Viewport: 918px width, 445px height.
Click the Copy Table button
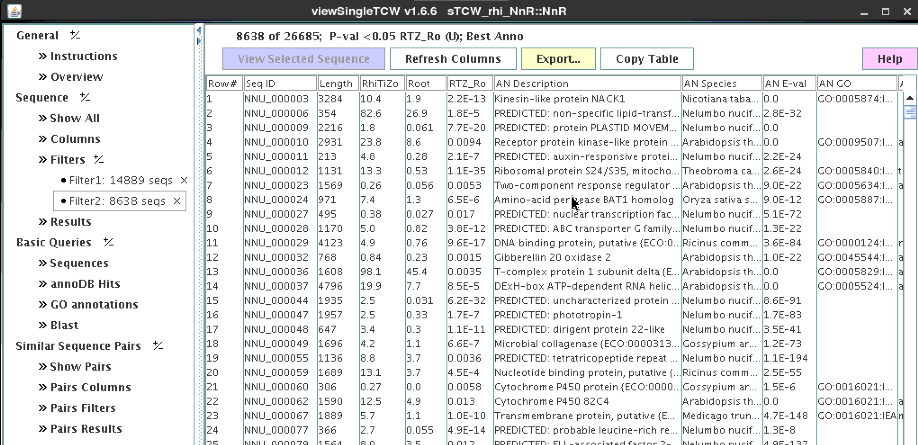647,59
